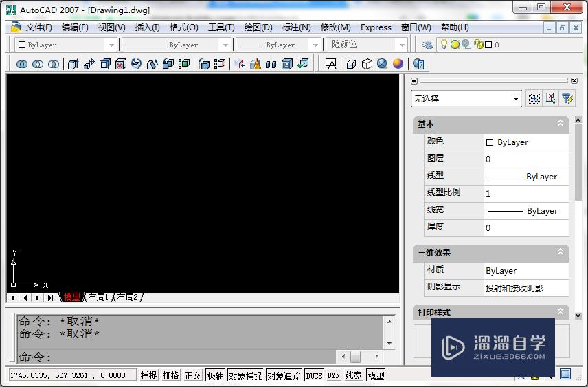Switch to 2D Wireframe visual style
This screenshot has width=588, height=387.
pos(331,64)
